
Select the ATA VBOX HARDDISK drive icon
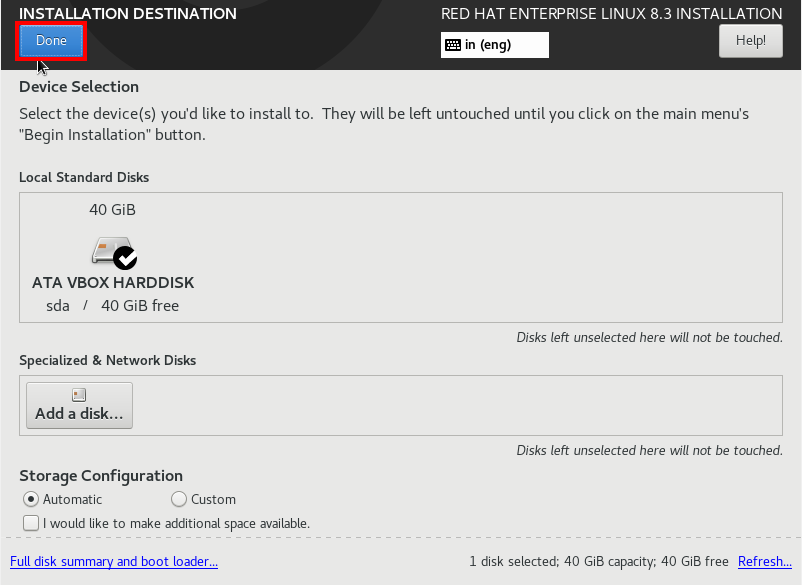(x=112, y=250)
